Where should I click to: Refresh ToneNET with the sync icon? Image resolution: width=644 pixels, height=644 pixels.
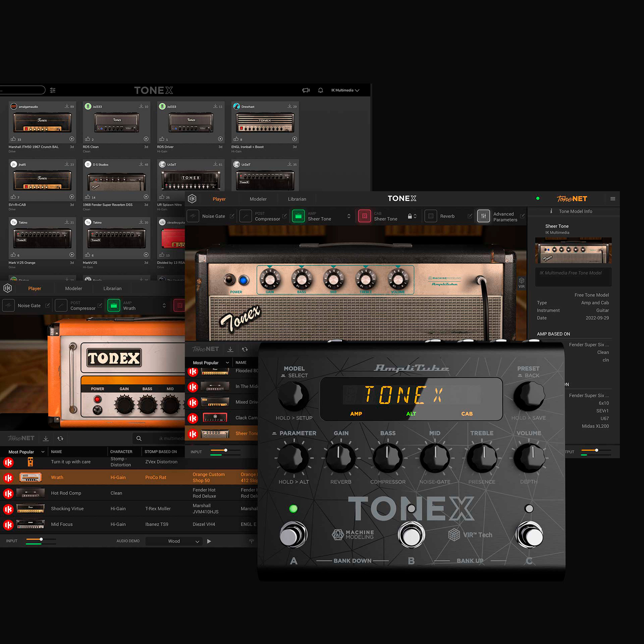tap(245, 349)
